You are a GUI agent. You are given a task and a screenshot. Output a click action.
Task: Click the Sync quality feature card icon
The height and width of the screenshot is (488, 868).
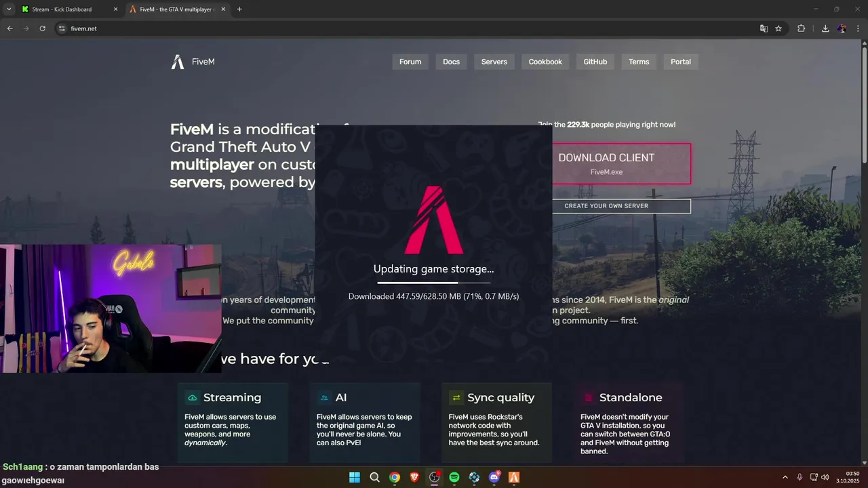(456, 398)
